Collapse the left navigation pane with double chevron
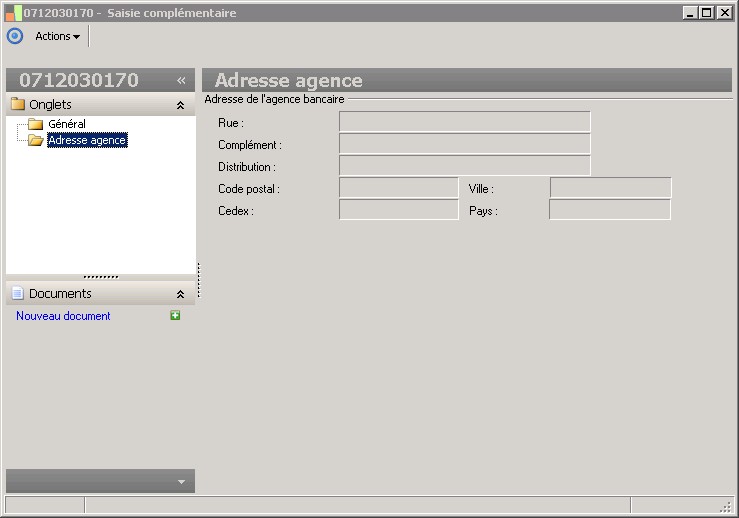Viewport: 739px width, 518px height. coord(181,81)
